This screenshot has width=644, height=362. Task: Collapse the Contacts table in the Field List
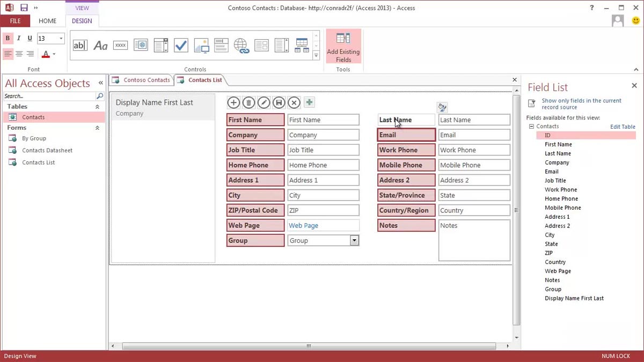click(531, 126)
